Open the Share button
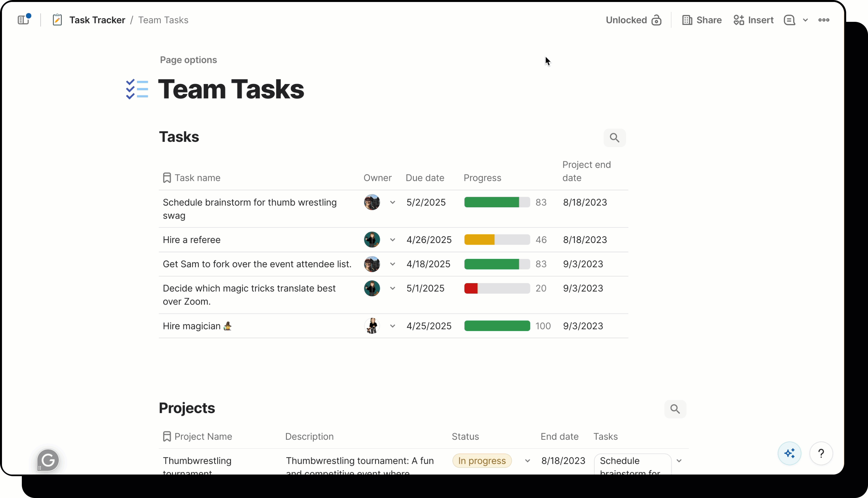This screenshot has height=498, width=868. (x=701, y=20)
